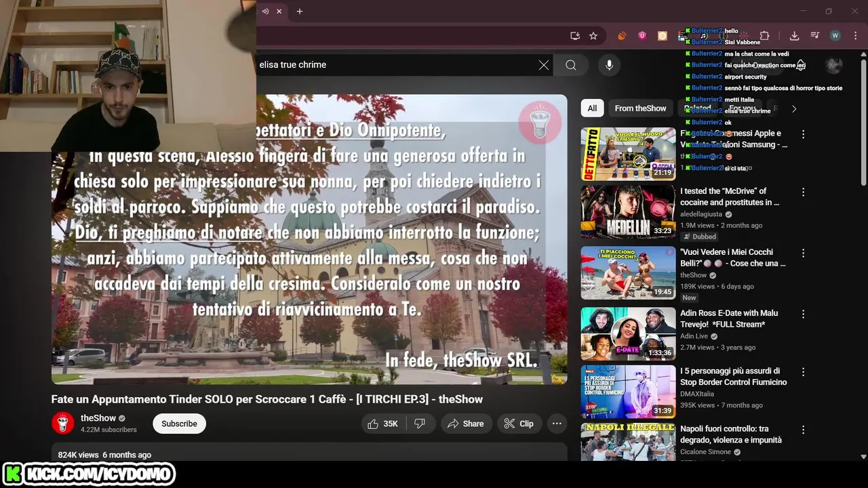868x488 pixels.
Task: Click the video title 'Fate un Appuntamento Tinder'
Action: 267,399
